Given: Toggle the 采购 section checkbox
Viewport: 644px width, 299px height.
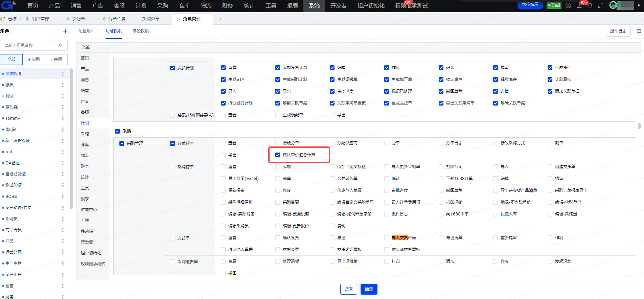Looking at the screenshot, I should click(117, 131).
